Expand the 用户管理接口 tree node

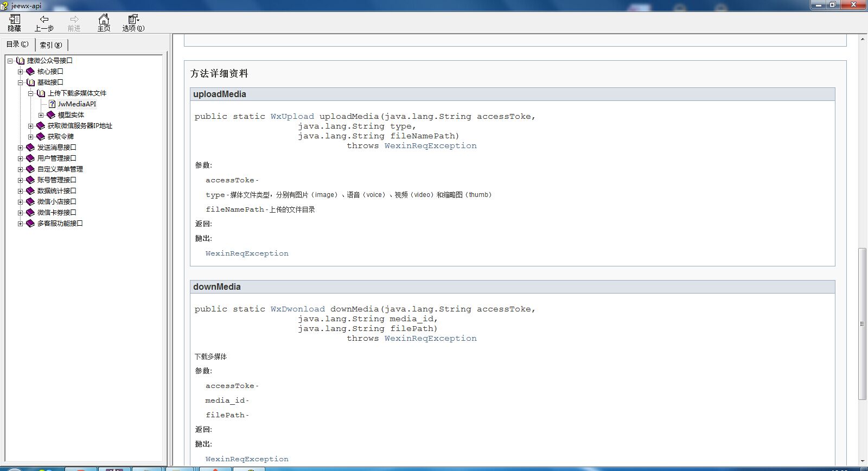(x=20, y=158)
